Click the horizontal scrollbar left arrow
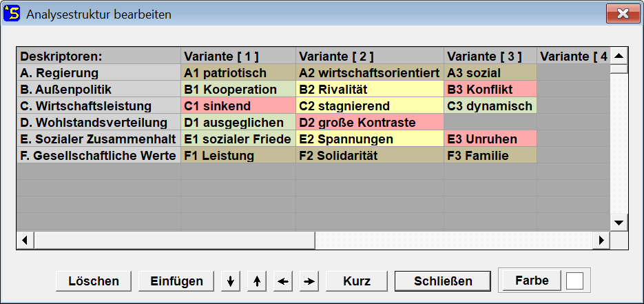This screenshot has width=644, height=304. [x=25, y=241]
